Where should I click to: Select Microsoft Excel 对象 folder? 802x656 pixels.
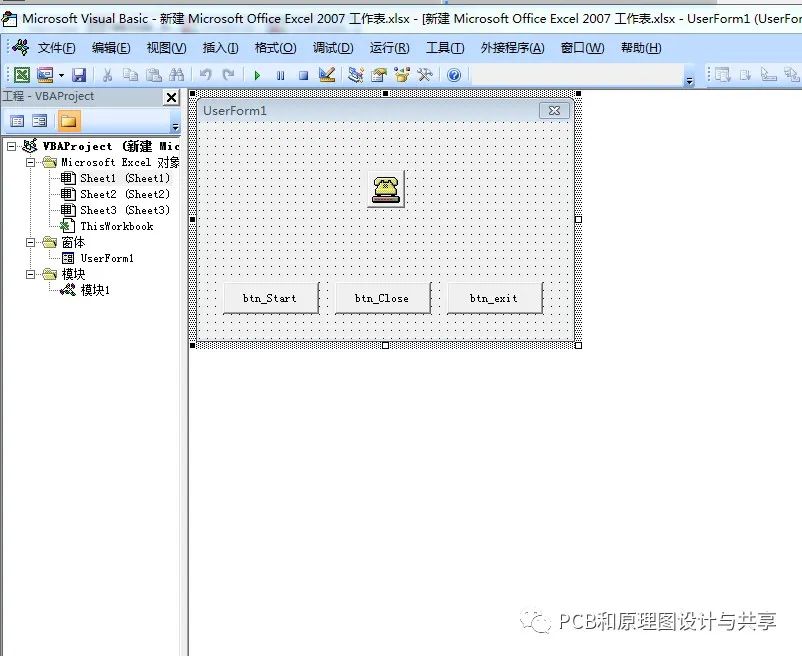120,163
